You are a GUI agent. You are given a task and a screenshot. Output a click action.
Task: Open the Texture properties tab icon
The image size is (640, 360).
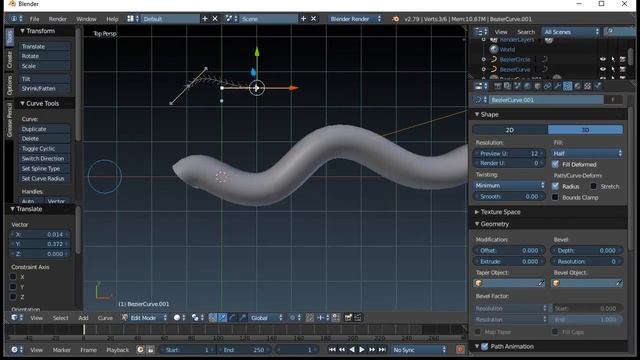point(587,86)
